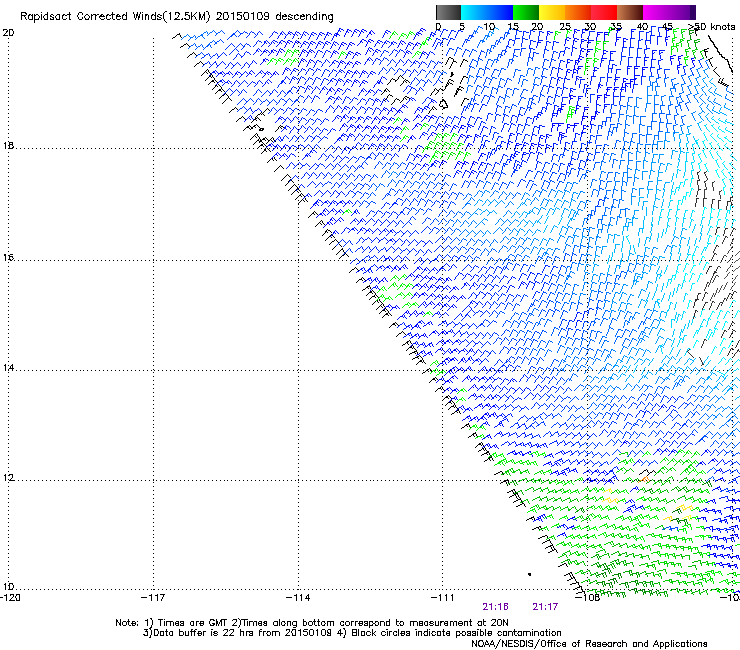Click the '-108' longitude axis label
Image resolution: width=740 pixels, height=650 pixels.
click(587, 598)
